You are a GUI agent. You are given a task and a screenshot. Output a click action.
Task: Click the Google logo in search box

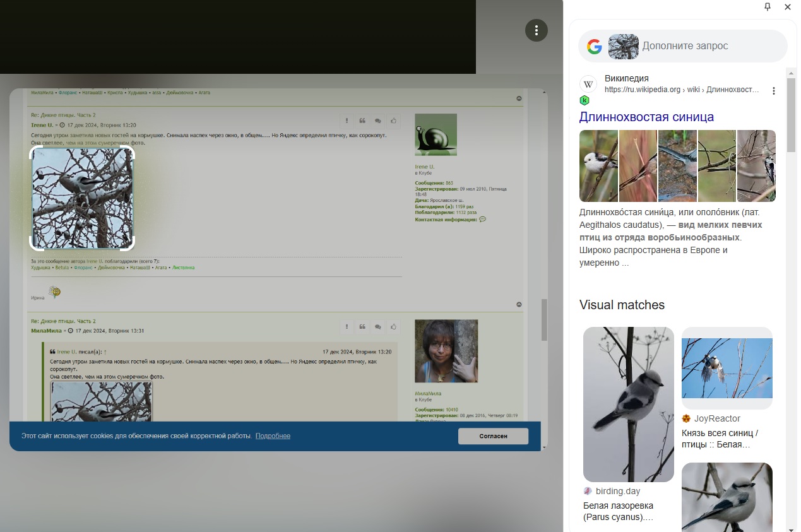[594, 46]
